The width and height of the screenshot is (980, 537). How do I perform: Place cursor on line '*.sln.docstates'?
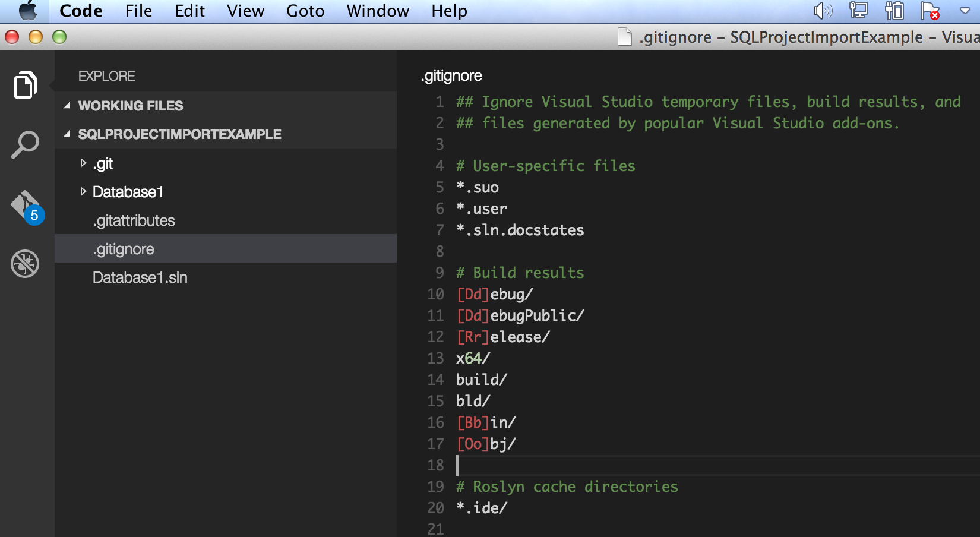[520, 230]
